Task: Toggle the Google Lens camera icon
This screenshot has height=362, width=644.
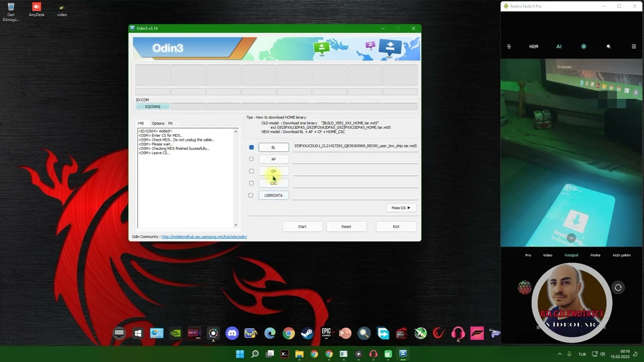Action: 584,46
